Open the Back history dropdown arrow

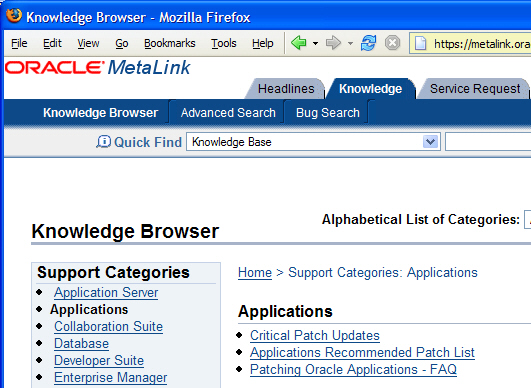pyautogui.click(x=315, y=43)
